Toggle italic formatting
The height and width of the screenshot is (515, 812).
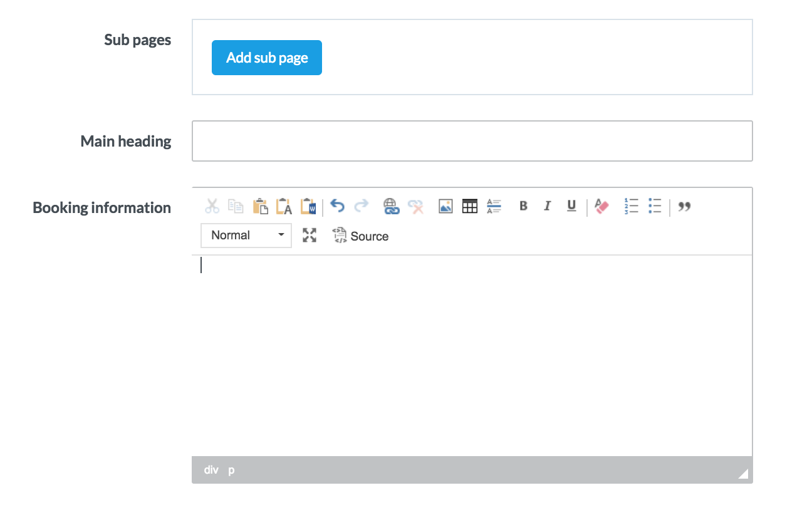click(x=547, y=206)
